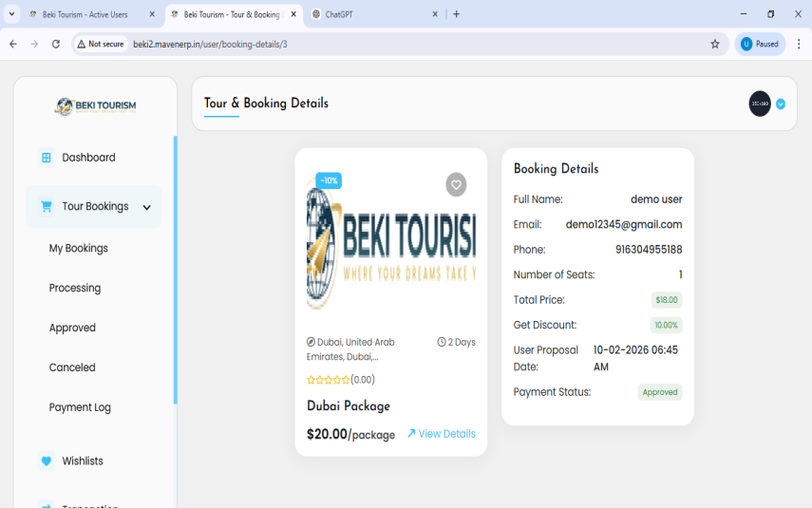This screenshot has width=812, height=508.
Task: Expand the tab search dropdown in Chrome
Action: point(11,14)
